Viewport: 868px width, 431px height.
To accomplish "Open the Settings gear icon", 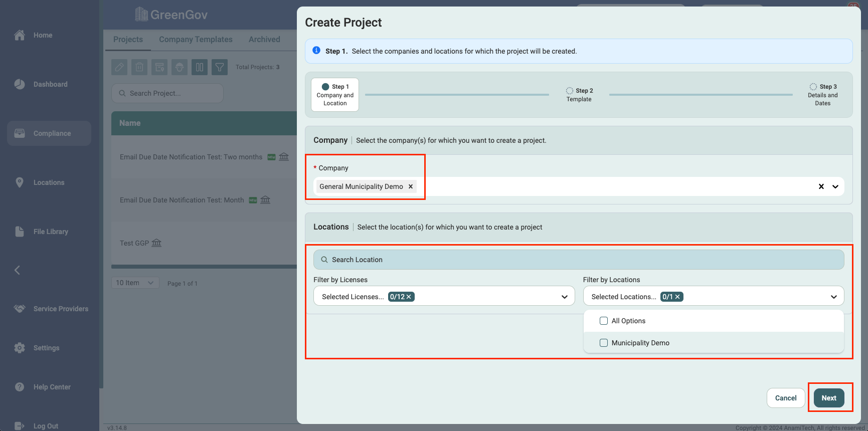I will (x=20, y=348).
